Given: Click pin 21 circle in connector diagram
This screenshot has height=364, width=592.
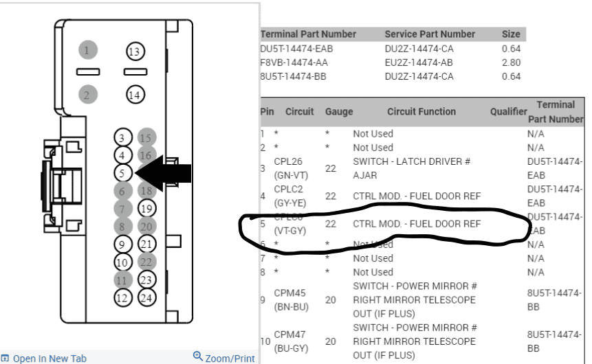Looking at the screenshot, I should coord(147,244).
